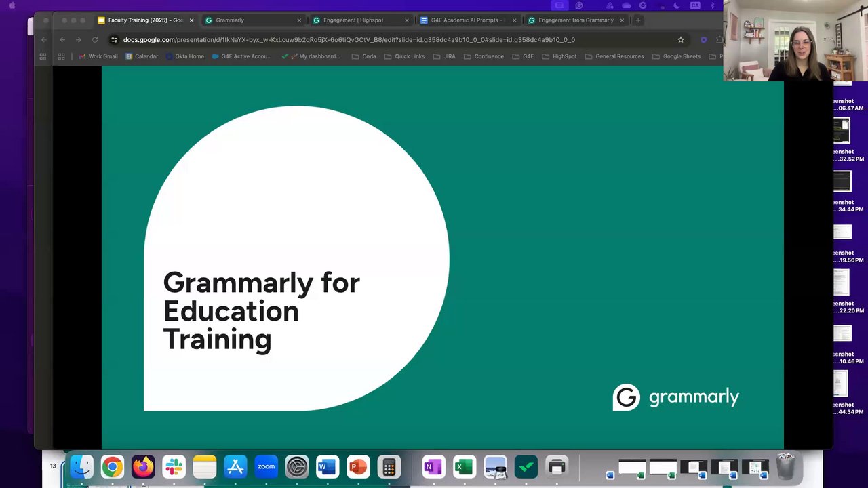This screenshot has height=488, width=868.
Task: Go back in browser history
Action: click(x=62, y=39)
